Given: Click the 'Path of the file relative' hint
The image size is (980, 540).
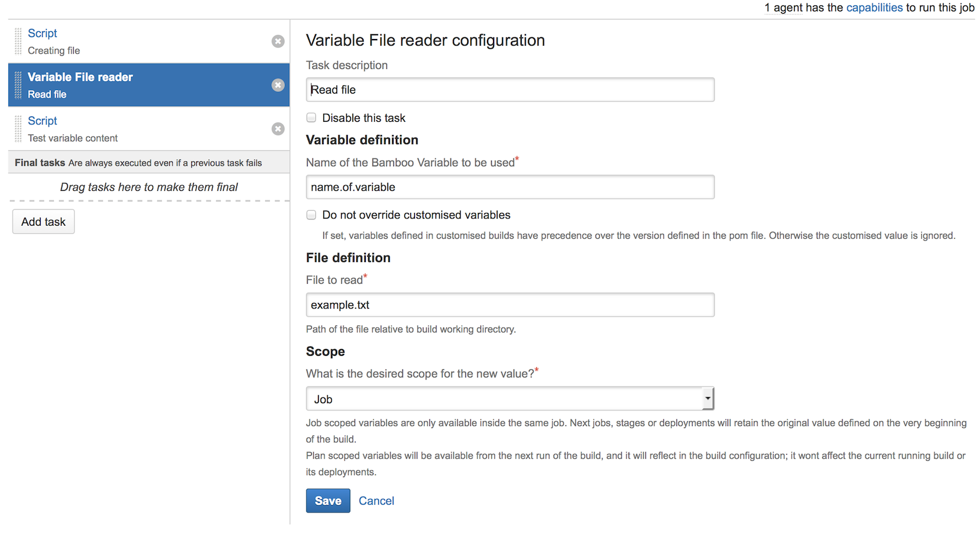Looking at the screenshot, I should coord(411,329).
